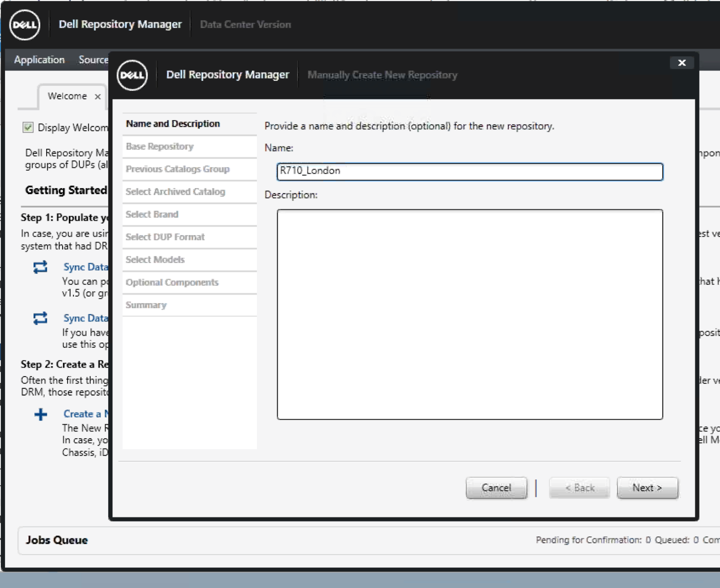The width and height of the screenshot is (720, 588).
Task: Click the Name: label
Action: 279,148
